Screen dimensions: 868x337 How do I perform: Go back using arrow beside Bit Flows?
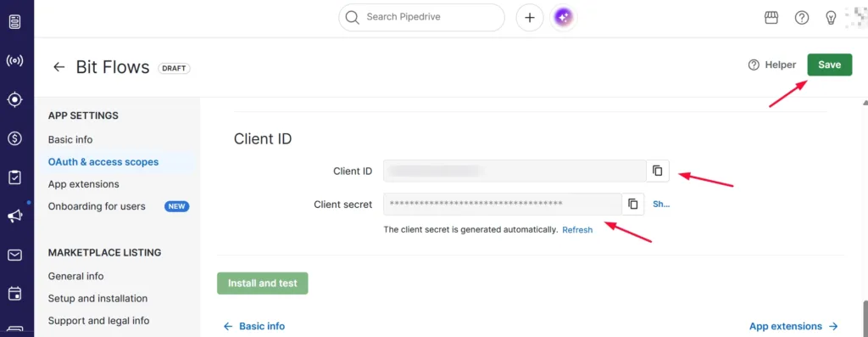pos(58,67)
